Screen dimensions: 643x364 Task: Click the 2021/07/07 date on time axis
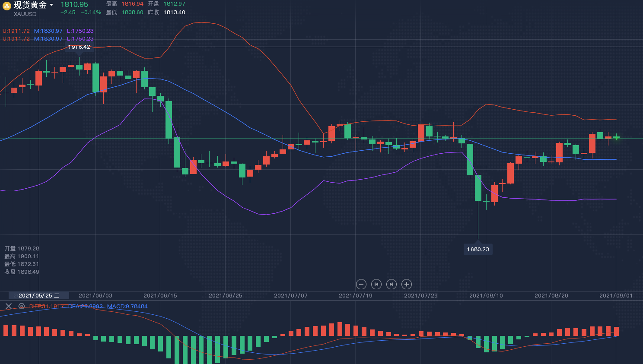pos(291,296)
